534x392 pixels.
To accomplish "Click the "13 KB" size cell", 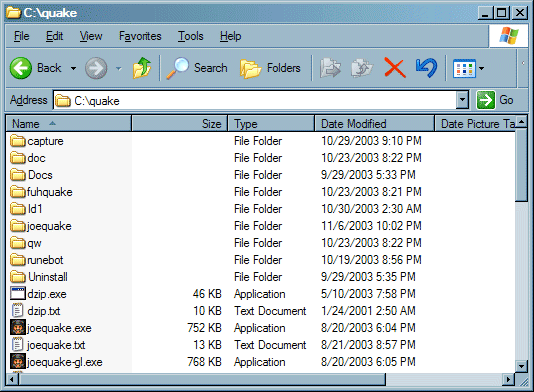I will click(x=207, y=345).
